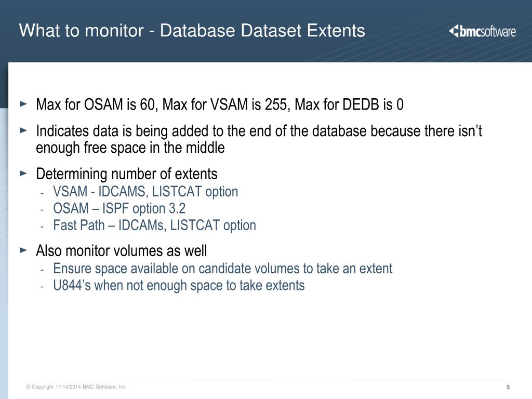
Task: Click the copyright BMC Software footer text
Action: click(x=76, y=387)
